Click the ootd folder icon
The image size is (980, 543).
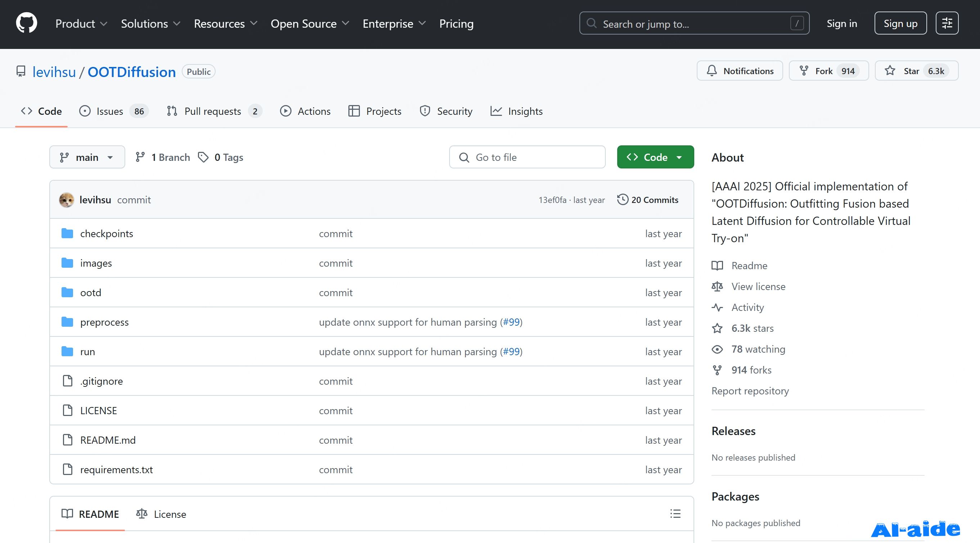67,293
